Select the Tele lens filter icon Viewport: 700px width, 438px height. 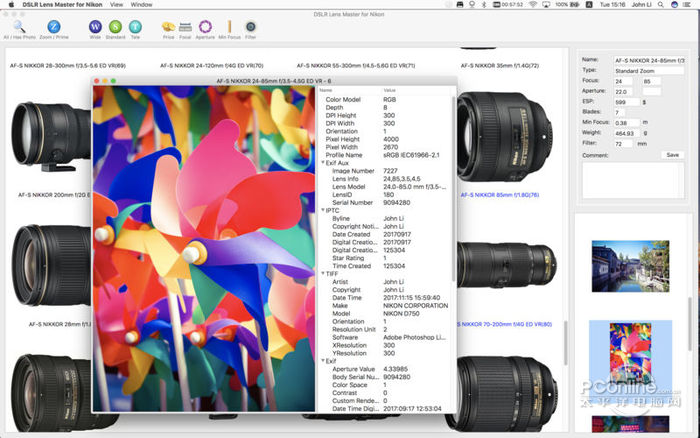click(135, 24)
